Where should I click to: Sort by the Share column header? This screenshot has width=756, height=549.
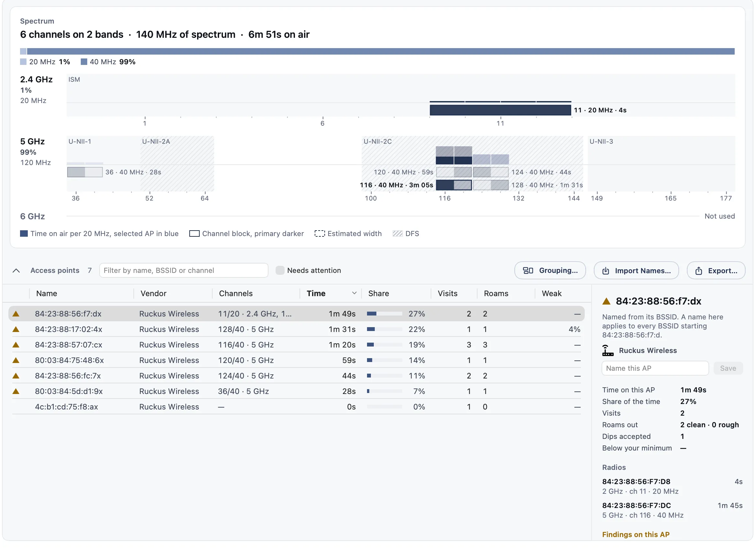(378, 294)
